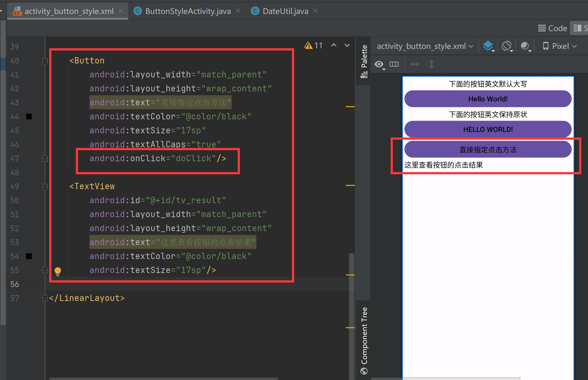This screenshot has width=588, height=380.
Task: Click the expand horizontally icon
Action: click(415, 64)
